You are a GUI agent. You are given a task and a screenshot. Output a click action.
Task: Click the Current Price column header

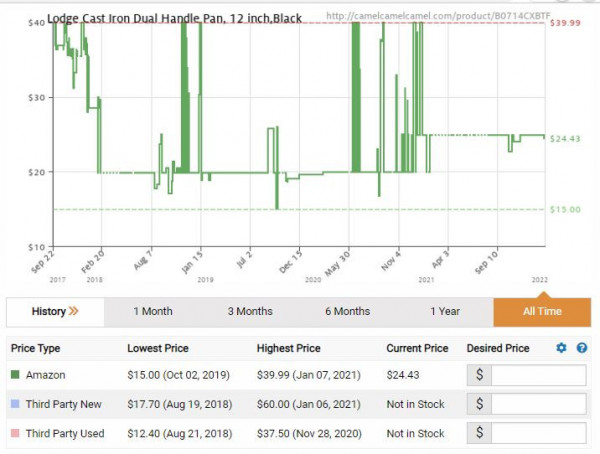417,348
